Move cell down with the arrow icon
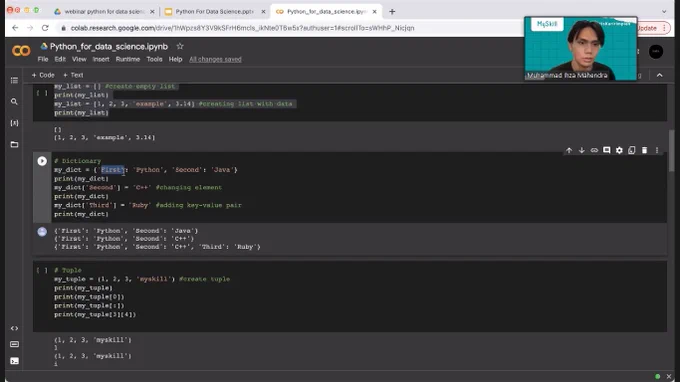 tap(582, 150)
